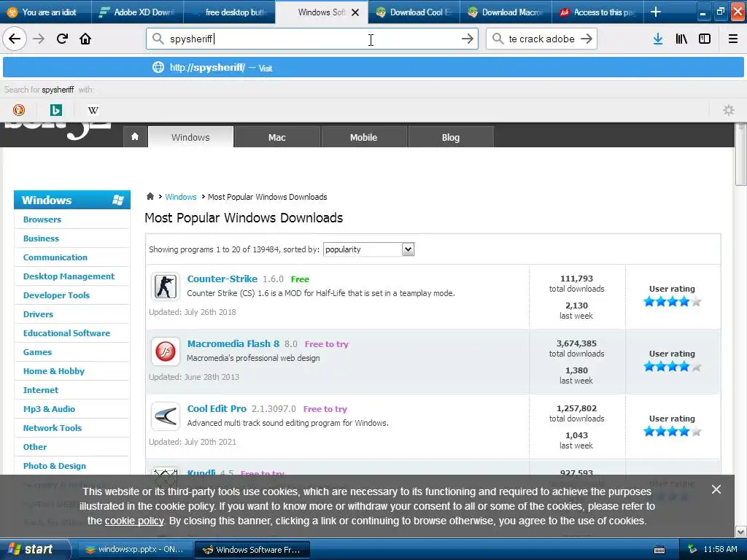This screenshot has width=747, height=560.
Task: Click the Windows Software taskbar item
Action: click(252, 550)
